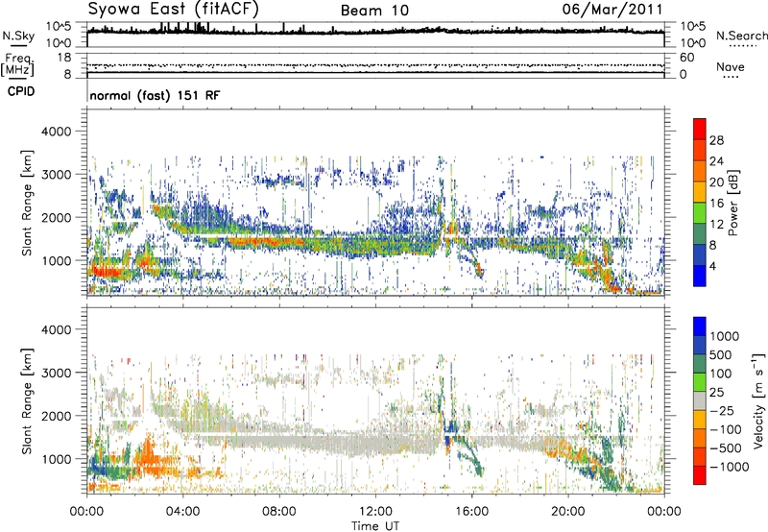Click the "18" frequency tick label
This screenshot has width=768, height=532.
click(64, 58)
